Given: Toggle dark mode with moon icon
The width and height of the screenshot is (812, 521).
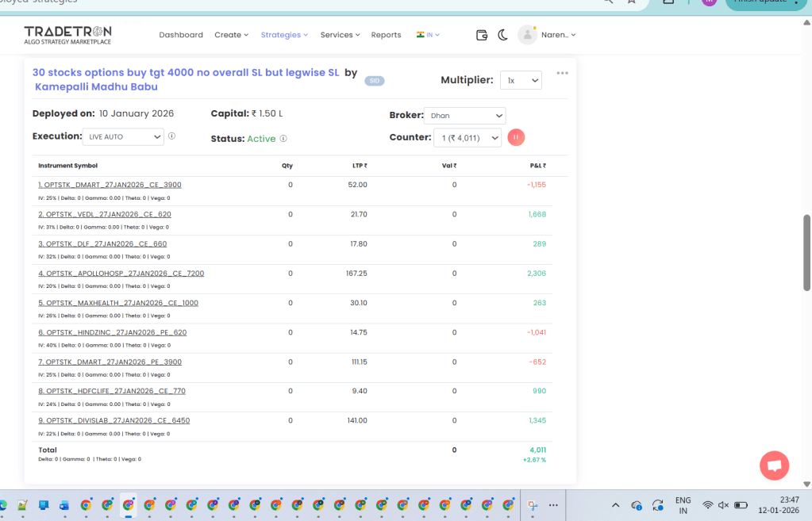Looking at the screenshot, I should pyautogui.click(x=502, y=35).
